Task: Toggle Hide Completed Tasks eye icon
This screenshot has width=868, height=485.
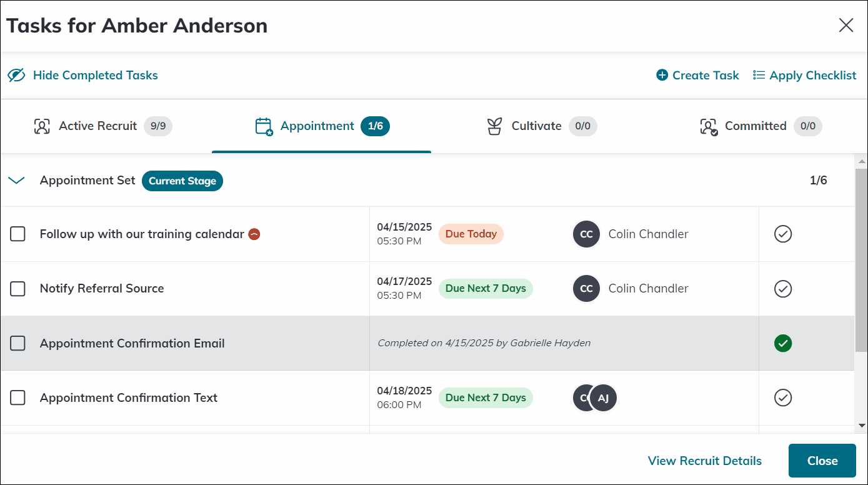Action: tap(16, 75)
